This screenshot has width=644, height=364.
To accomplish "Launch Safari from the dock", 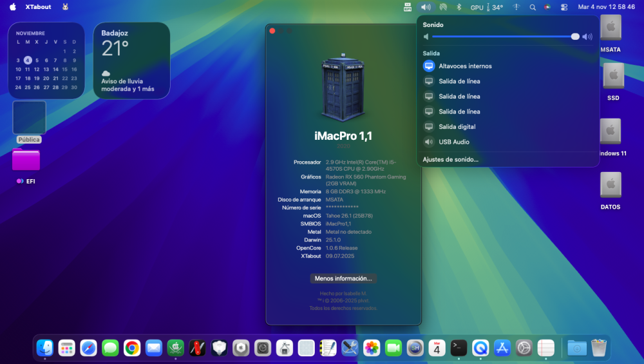I will pos(88,348).
